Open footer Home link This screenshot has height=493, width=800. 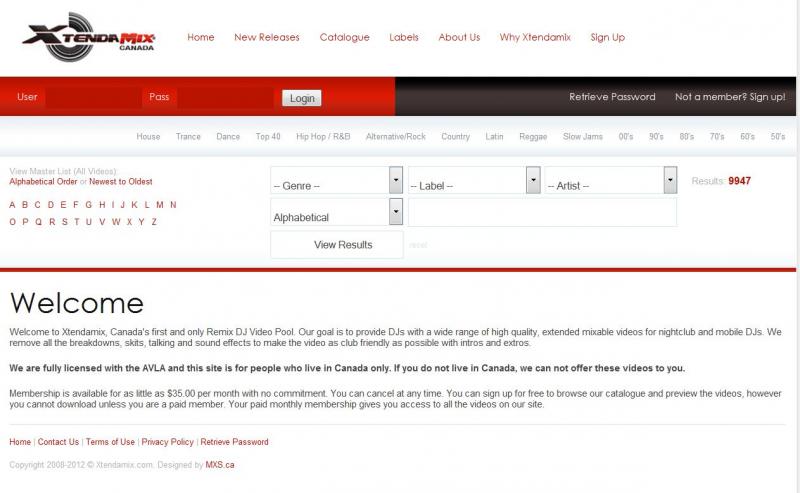pyautogui.click(x=20, y=442)
